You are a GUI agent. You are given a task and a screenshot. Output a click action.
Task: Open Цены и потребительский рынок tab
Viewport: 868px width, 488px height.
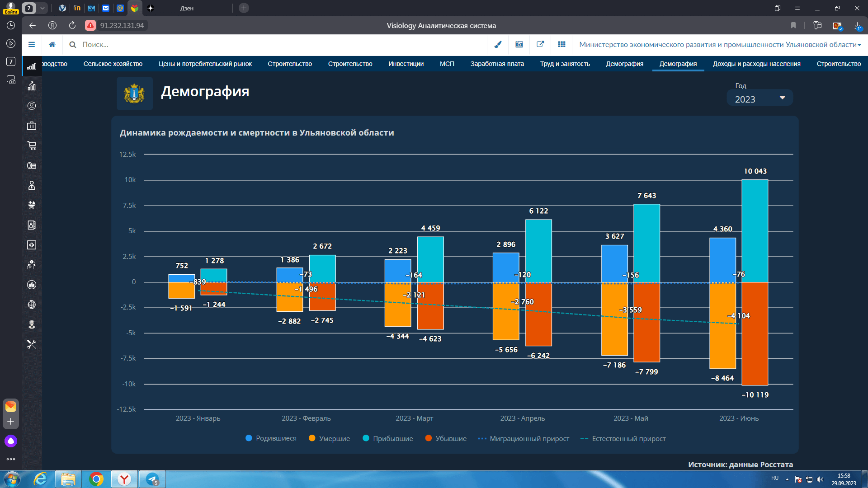click(205, 64)
